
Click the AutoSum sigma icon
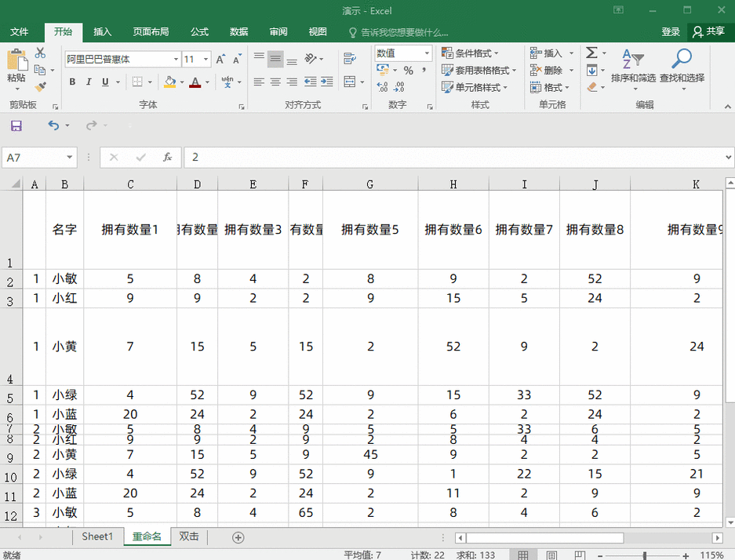[591, 53]
